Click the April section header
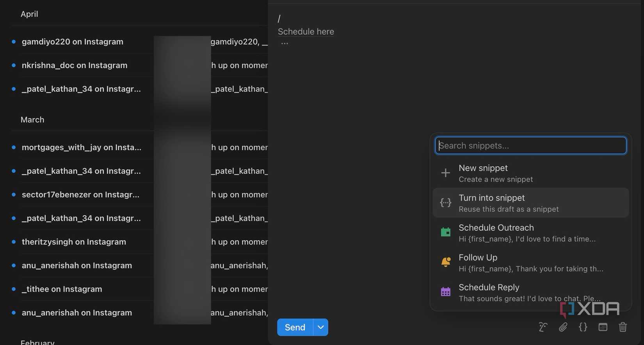Screen dimensions: 644x345 (x=29, y=14)
